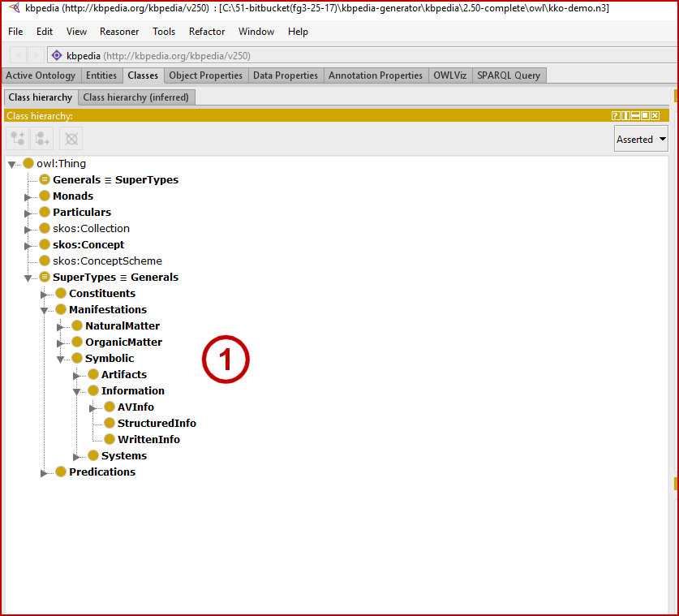Screen dimensions: 679x616
Task: Click the Particulars class circle icon
Action: click(45, 212)
